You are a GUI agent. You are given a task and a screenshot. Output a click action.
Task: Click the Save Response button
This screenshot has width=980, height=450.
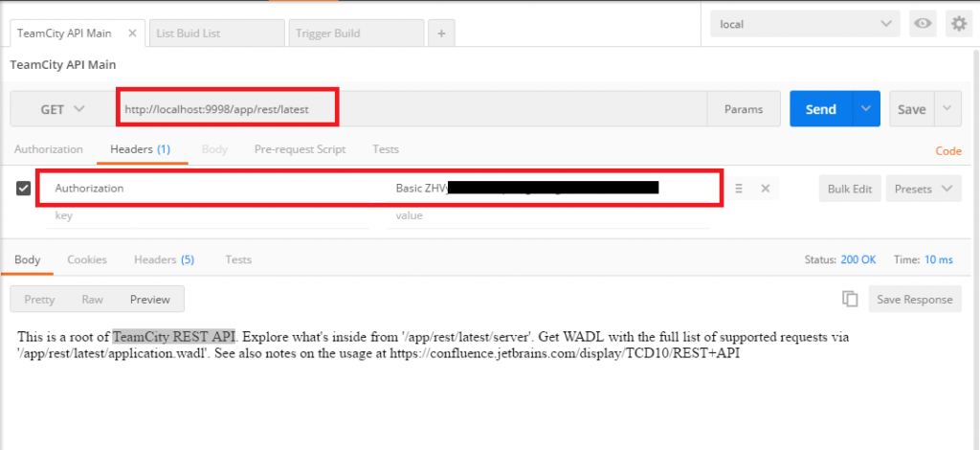click(914, 300)
